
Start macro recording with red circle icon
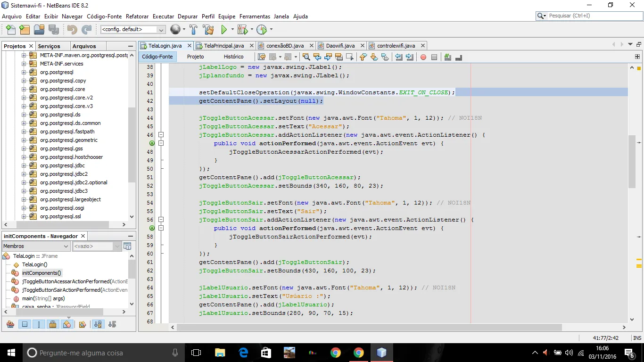pos(423,57)
